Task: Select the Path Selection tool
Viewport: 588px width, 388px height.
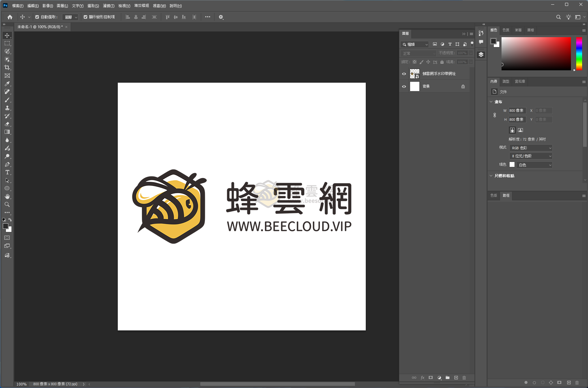Action: (x=7, y=180)
